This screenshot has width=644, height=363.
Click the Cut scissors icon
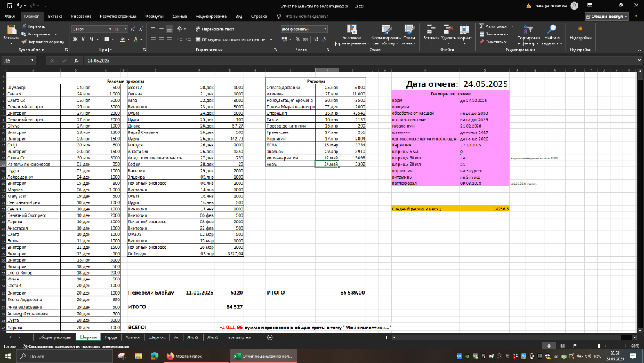point(24,26)
